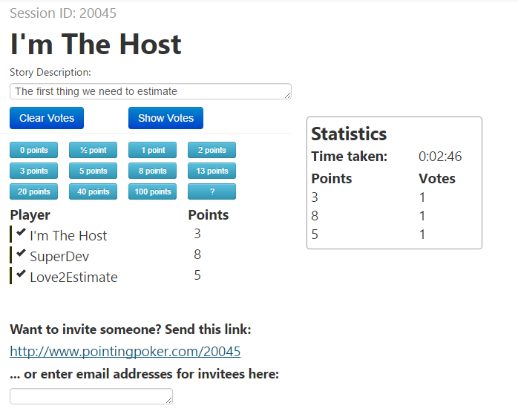Vote 0 points
This screenshot has height=420, width=518.
point(34,150)
